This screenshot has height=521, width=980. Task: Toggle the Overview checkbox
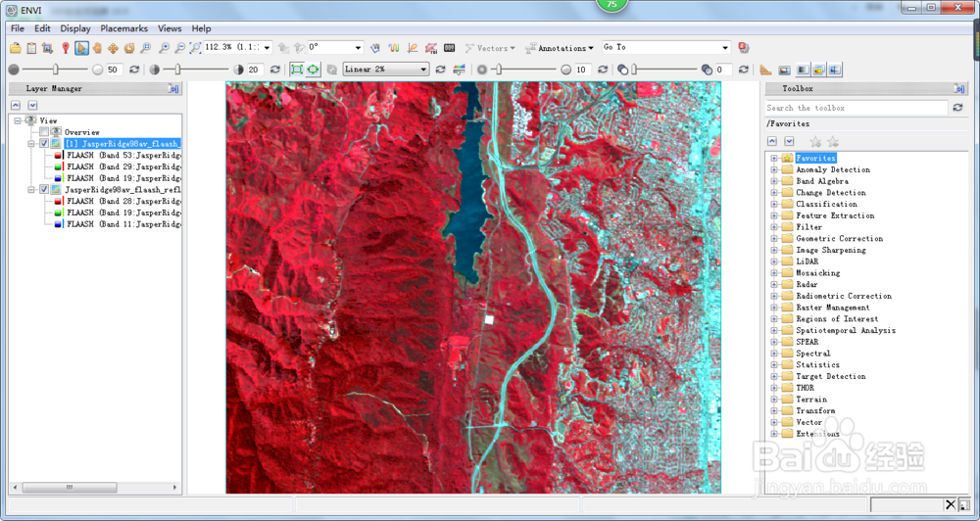pos(44,132)
